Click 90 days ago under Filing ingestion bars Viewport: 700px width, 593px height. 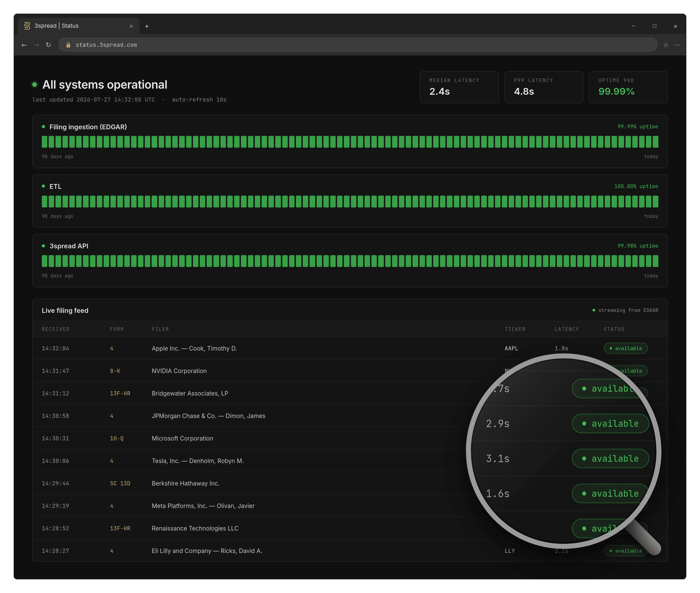pyautogui.click(x=57, y=157)
